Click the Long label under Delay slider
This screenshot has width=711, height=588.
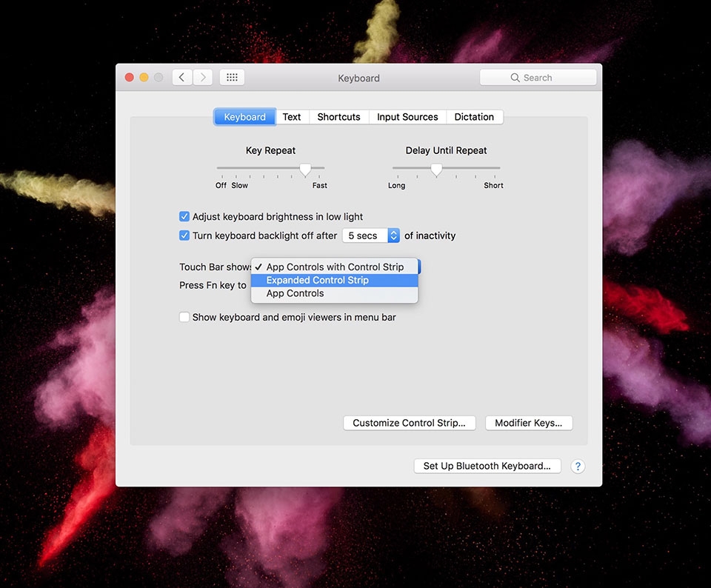[396, 185]
